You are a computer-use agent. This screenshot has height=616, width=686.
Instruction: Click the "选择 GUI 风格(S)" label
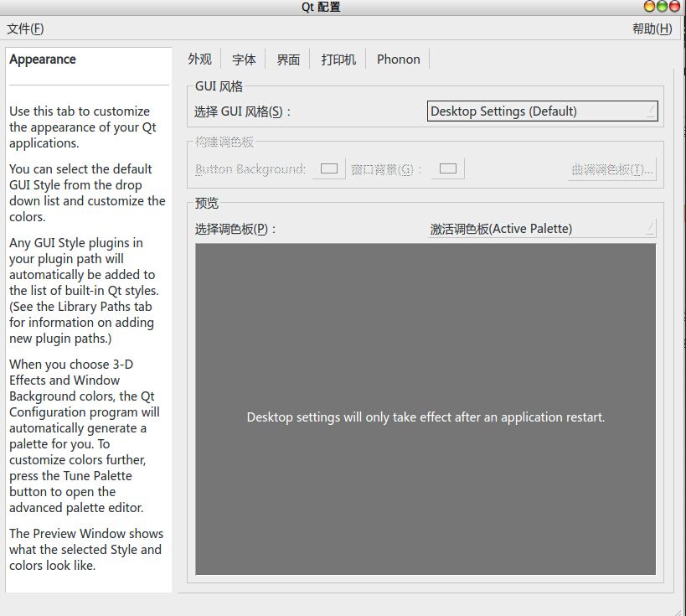coord(242,111)
